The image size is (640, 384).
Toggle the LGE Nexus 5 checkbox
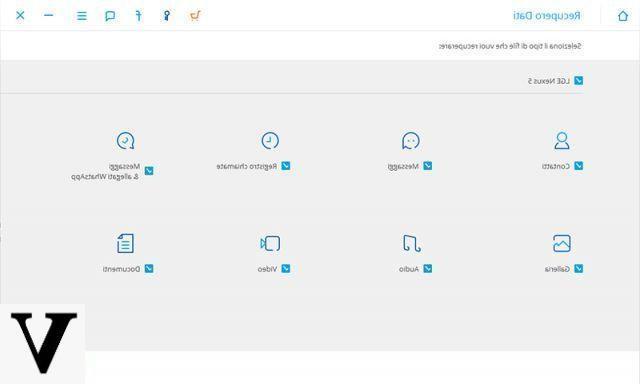coord(578,80)
